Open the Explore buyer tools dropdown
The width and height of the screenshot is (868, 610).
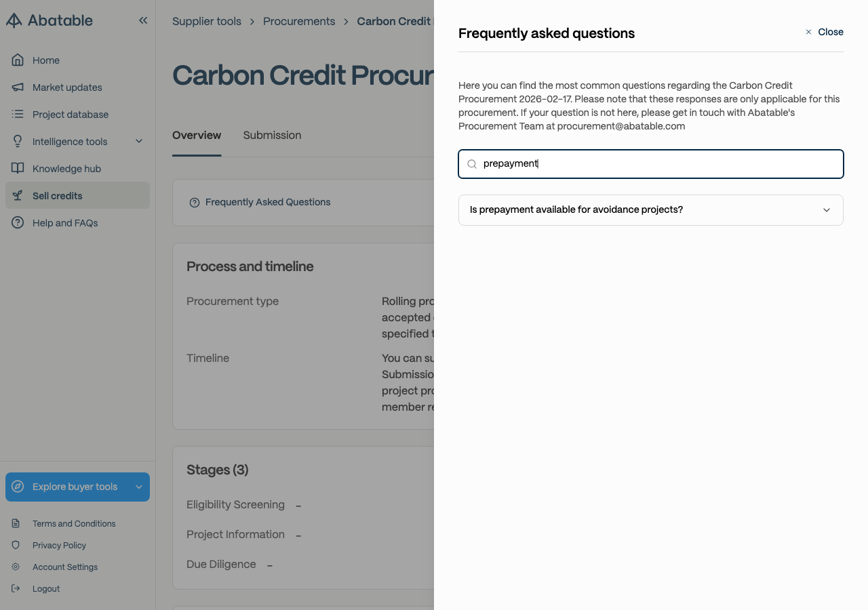click(77, 487)
